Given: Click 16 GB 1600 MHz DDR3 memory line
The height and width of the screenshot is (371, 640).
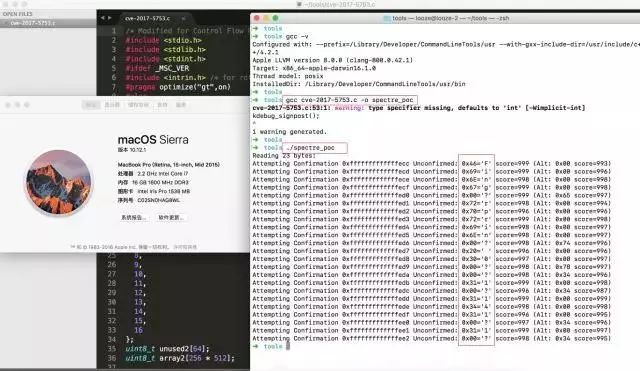Looking at the screenshot, I should tap(153, 182).
